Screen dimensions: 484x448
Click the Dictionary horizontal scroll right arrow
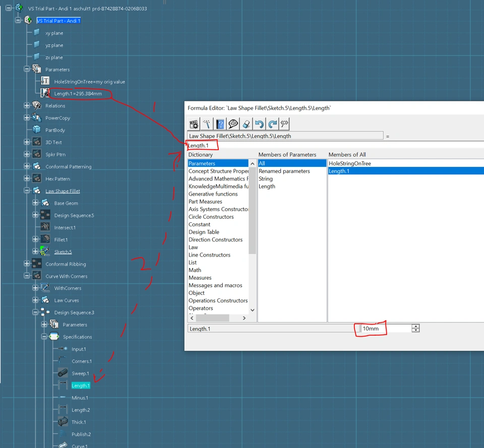coord(244,318)
